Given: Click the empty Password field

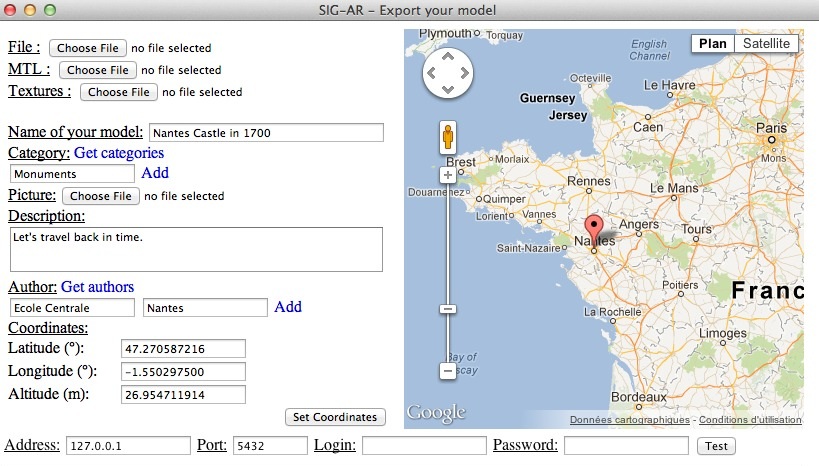Looking at the screenshot, I should pyautogui.click(x=626, y=446).
